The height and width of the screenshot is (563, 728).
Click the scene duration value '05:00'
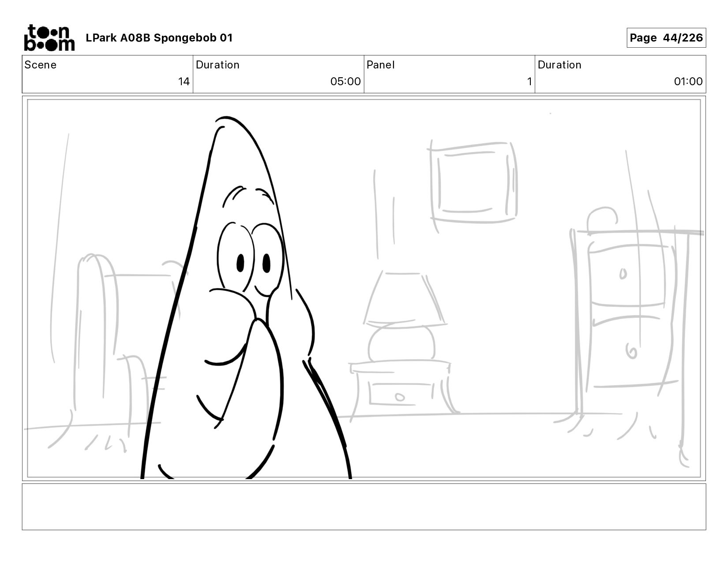[x=345, y=82]
